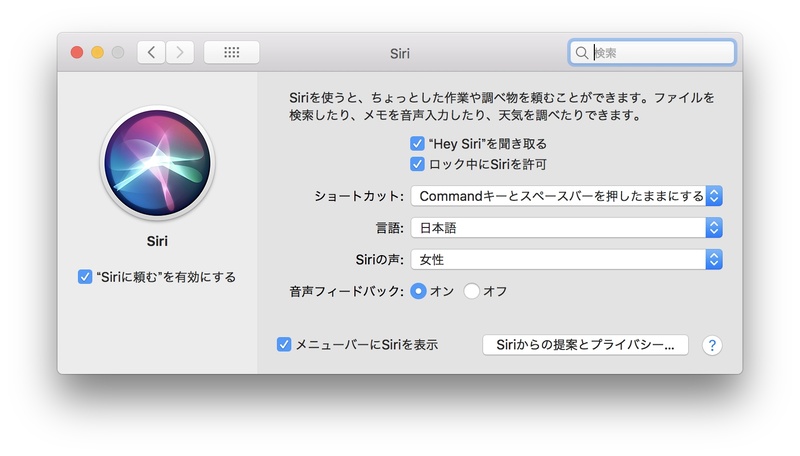Go back with the left chevron button

pos(151,53)
